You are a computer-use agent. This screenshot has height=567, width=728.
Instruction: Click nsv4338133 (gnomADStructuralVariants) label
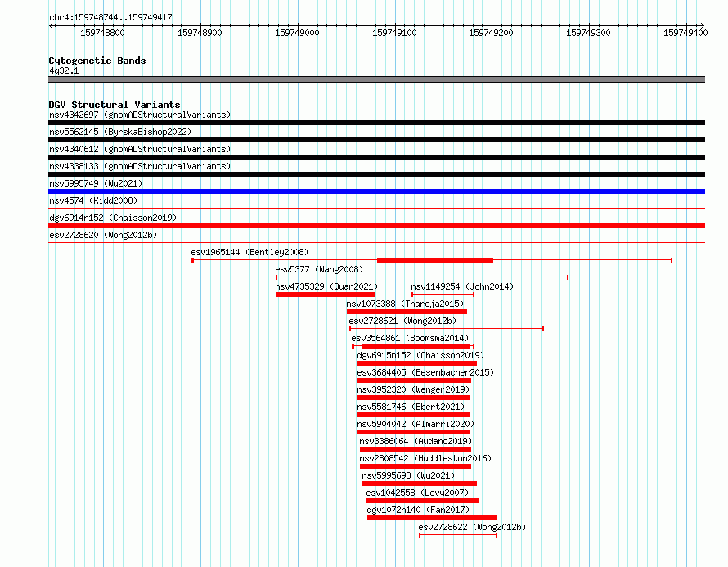140,166
